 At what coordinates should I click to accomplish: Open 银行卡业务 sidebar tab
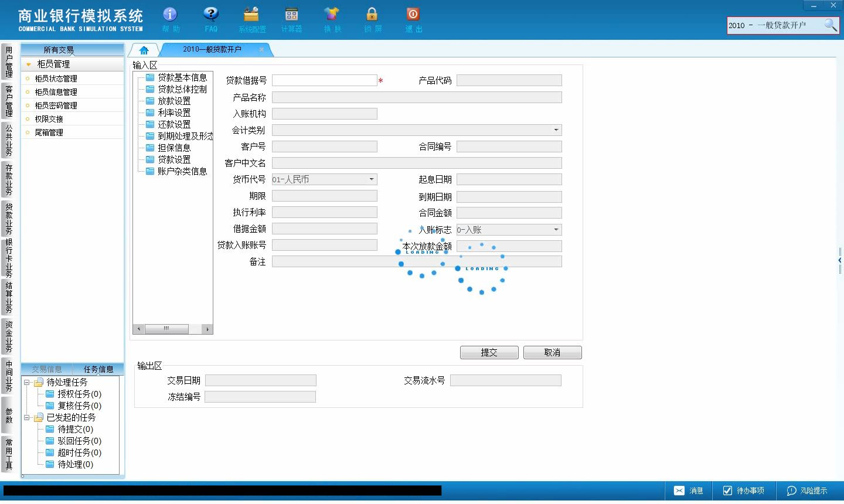pos(8,258)
